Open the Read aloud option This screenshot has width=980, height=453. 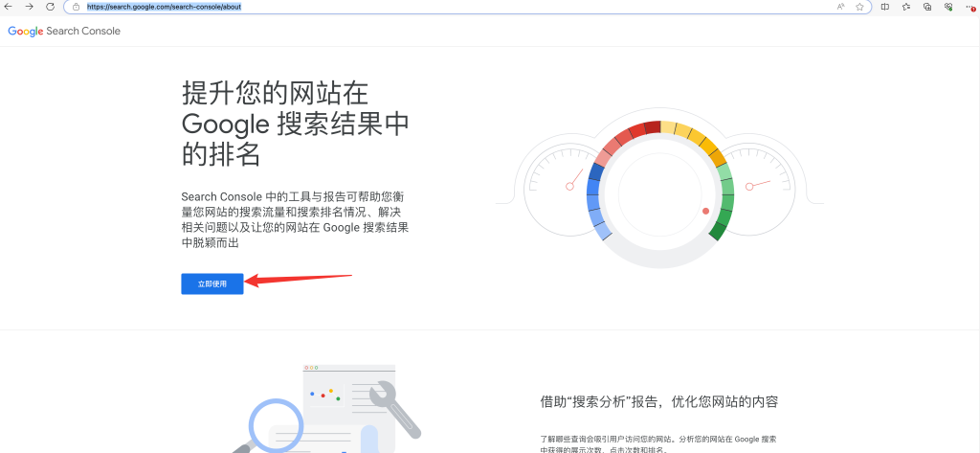(x=840, y=7)
